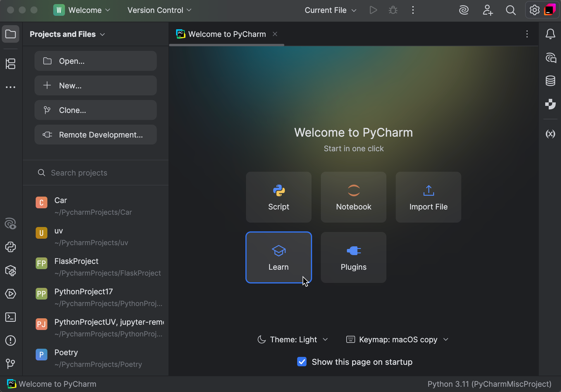Open the More tool windows ellipsis

click(x=11, y=87)
